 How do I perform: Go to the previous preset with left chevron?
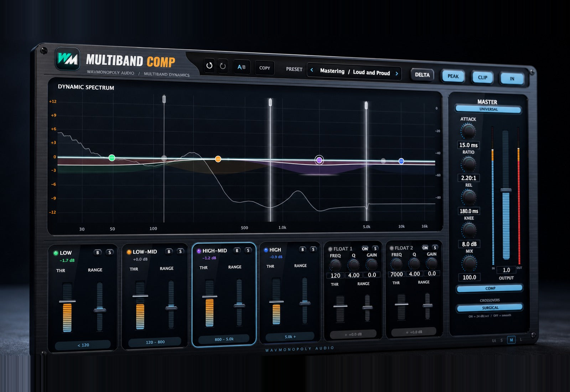click(x=312, y=70)
